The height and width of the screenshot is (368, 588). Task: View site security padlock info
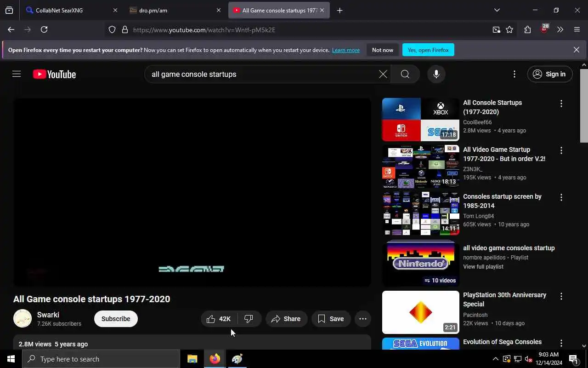pos(124,30)
